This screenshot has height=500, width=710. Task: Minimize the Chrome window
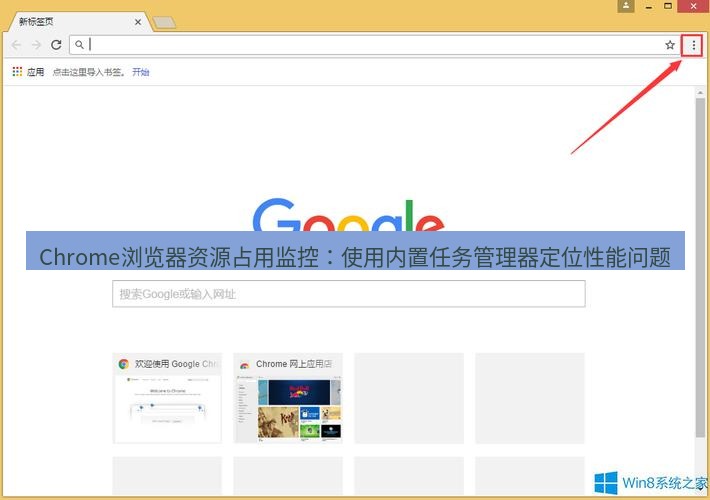[649, 6]
